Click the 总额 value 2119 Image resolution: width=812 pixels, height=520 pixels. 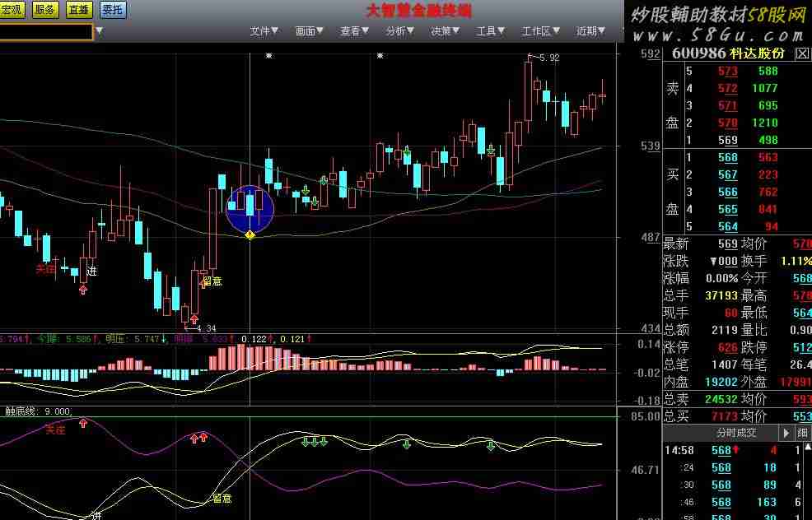tap(725, 330)
